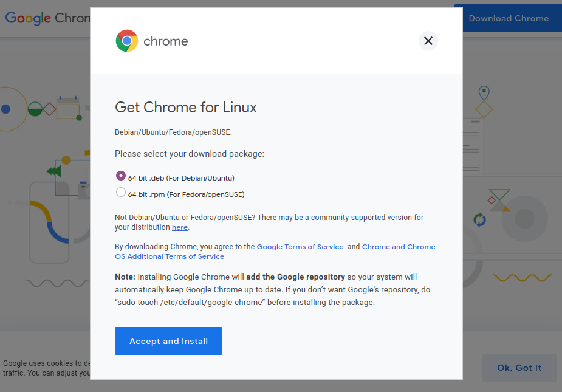Image resolution: width=562 pixels, height=392 pixels.
Task: Choose the 64 bit .rpm radio option
Action: point(121,192)
